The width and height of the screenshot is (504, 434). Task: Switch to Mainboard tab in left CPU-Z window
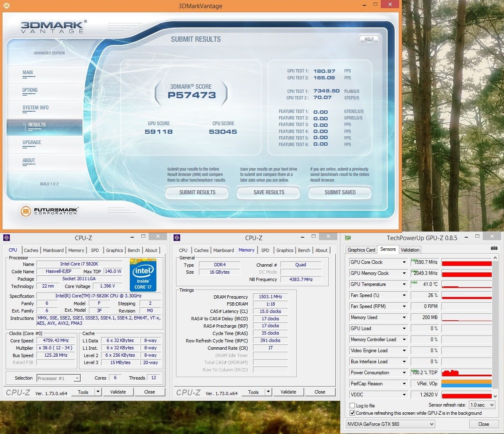click(53, 250)
